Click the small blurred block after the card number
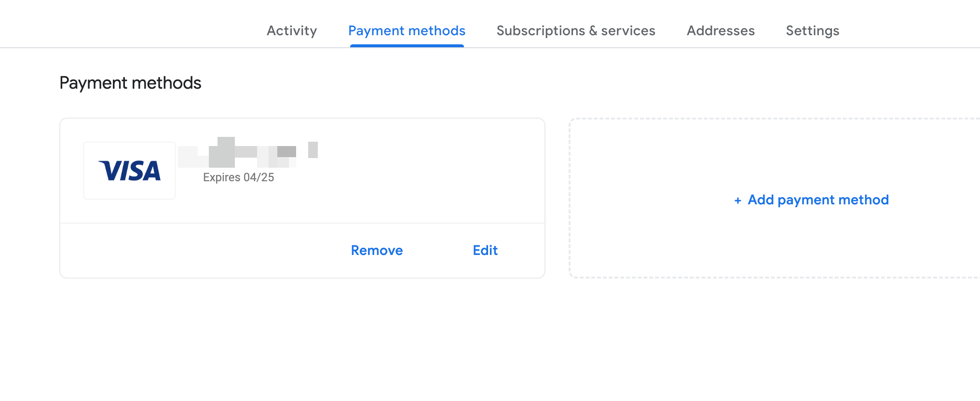Screen dimensions: 980x401 pyautogui.click(x=313, y=150)
